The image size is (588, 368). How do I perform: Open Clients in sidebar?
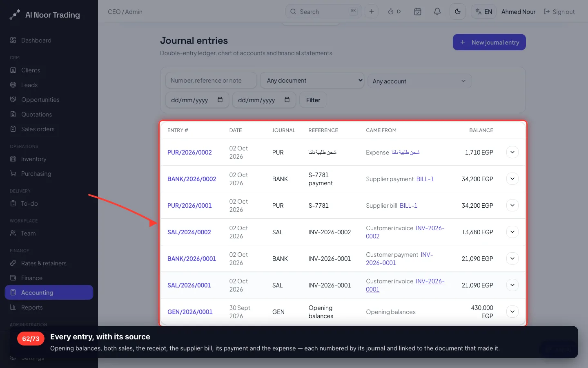(x=49, y=70)
